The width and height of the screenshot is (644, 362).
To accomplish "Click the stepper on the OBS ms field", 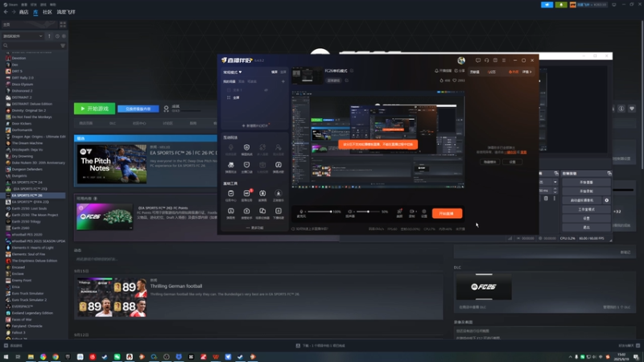I will coord(555,191).
